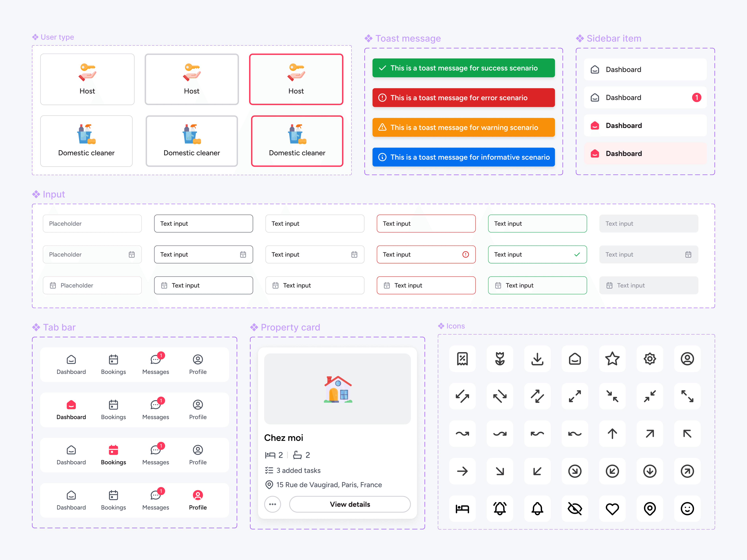Screen dimensions: 747x560
Task: Click the plain right arrow icon
Action: tap(462, 471)
